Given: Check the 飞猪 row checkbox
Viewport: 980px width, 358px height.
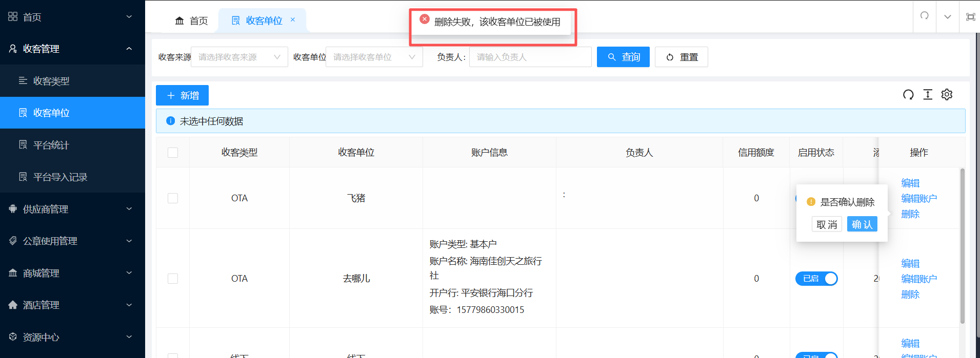Looking at the screenshot, I should (x=173, y=198).
